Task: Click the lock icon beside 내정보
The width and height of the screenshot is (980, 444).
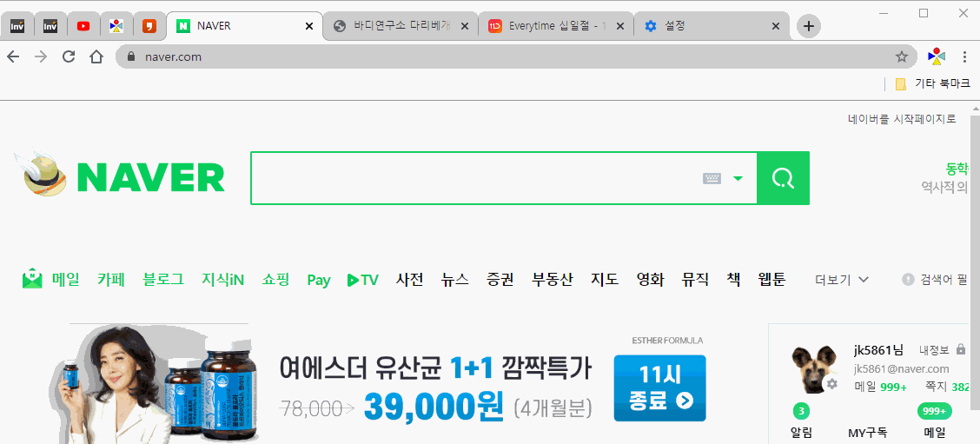Action: click(961, 349)
